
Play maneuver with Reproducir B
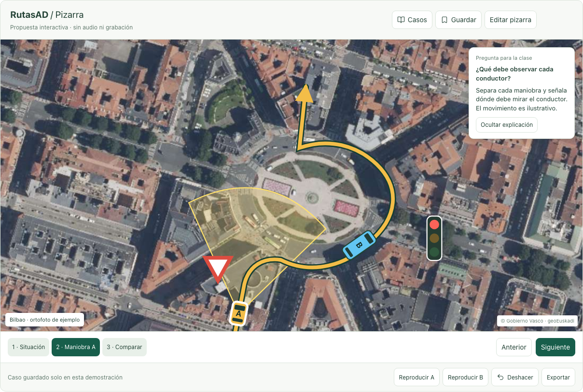click(465, 377)
